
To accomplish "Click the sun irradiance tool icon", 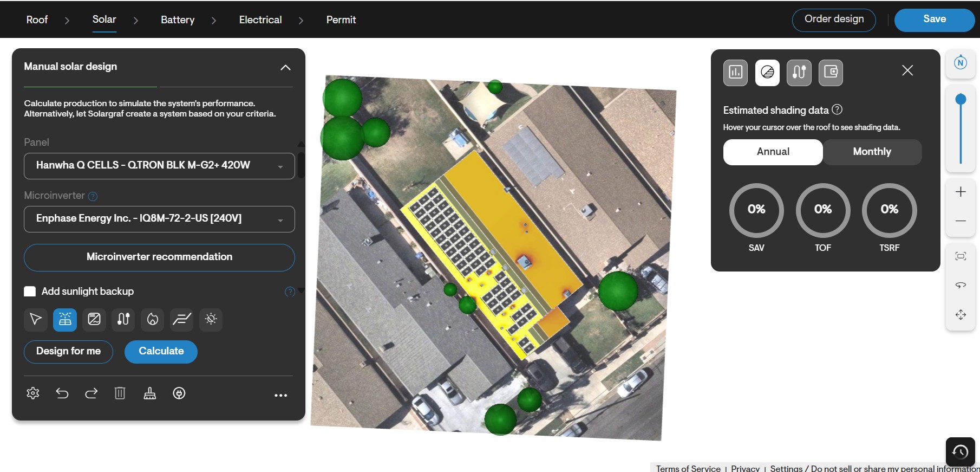I will pos(211,319).
